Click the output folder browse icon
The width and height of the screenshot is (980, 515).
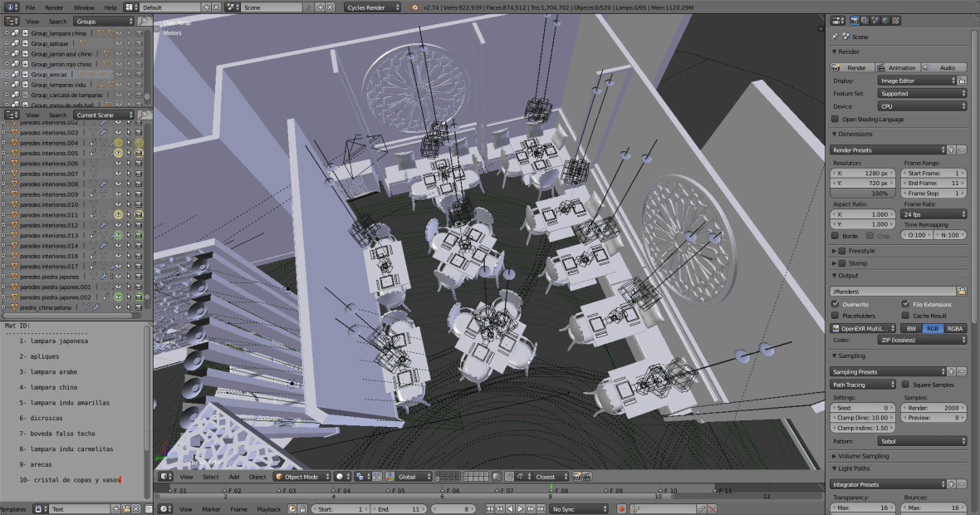[x=962, y=292]
